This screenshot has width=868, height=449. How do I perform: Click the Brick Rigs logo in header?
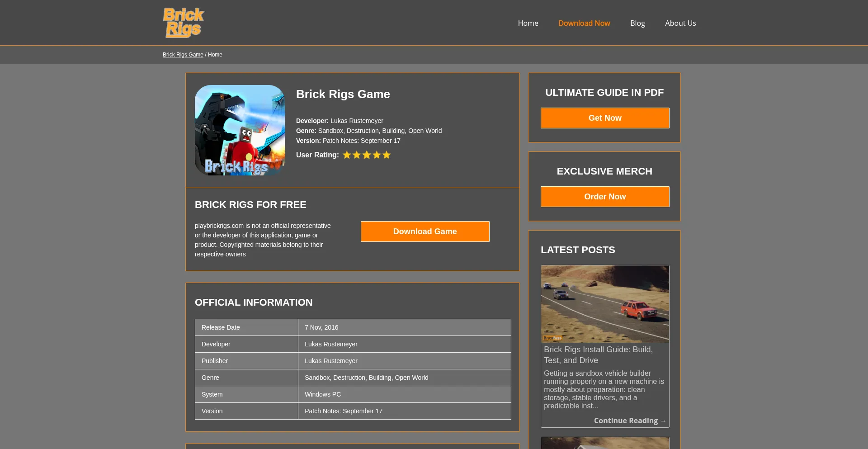(x=184, y=22)
